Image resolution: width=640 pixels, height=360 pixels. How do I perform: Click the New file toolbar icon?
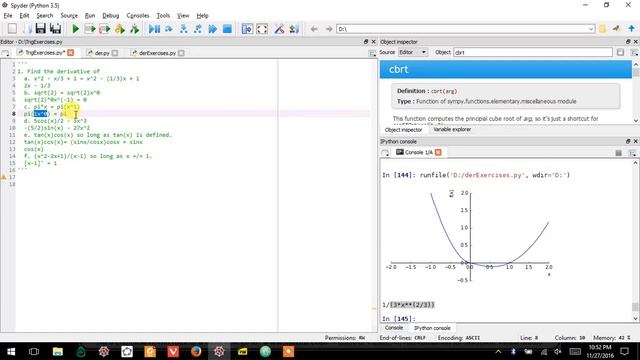coord(12,29)
